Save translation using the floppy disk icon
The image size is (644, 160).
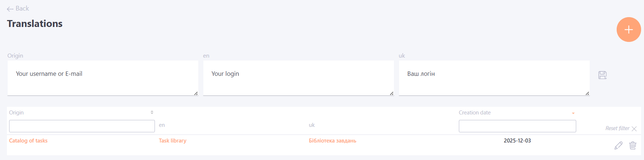pyautogui.click(x=602, y=75)
